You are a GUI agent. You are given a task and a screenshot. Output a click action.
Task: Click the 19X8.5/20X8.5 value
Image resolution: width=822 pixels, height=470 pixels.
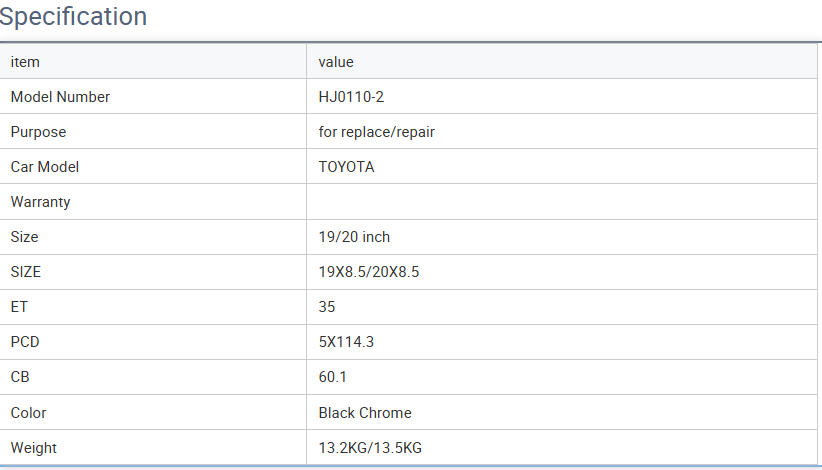coord(368,272)
